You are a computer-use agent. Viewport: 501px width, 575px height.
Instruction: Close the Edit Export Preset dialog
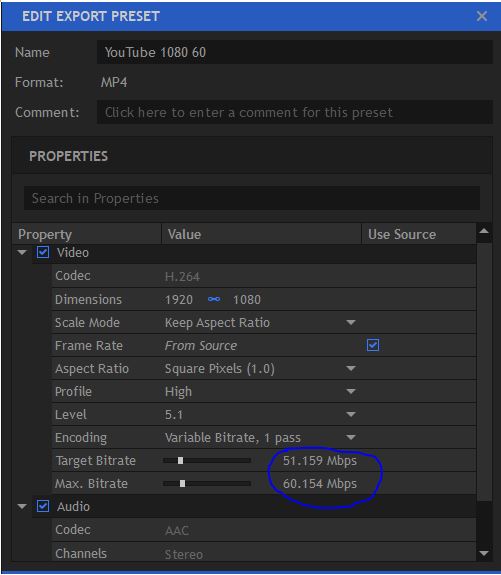[x=482, y=16]
